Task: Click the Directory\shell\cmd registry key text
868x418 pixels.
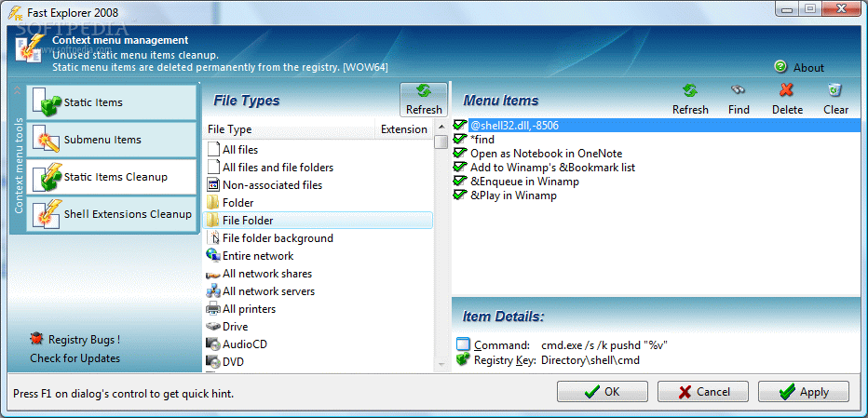Action: pyautogui.click(x=590, y=360)
